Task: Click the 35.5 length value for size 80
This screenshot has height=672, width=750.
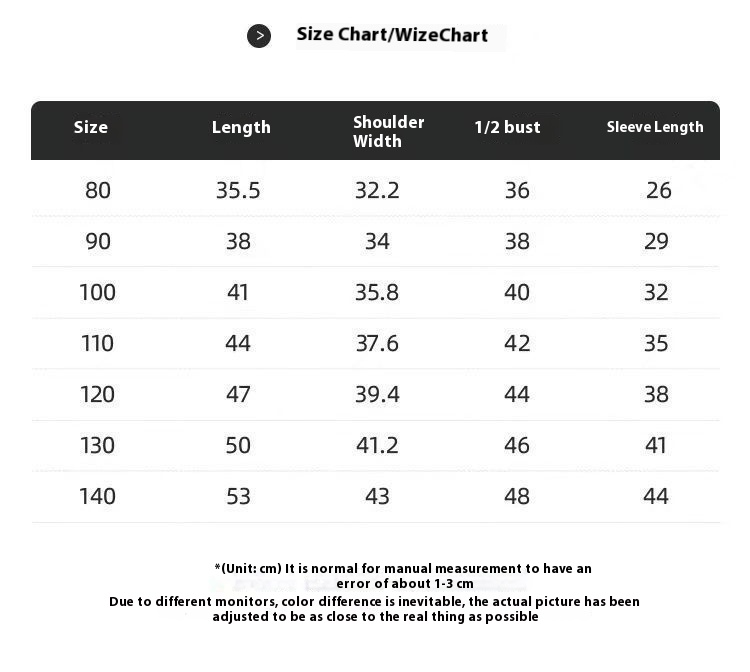Action: click(x=238, y=190)
